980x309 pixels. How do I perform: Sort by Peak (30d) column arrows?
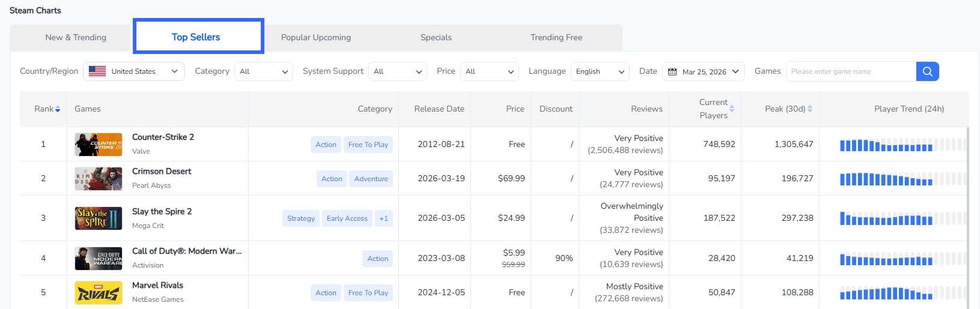(x=810, y=109)
